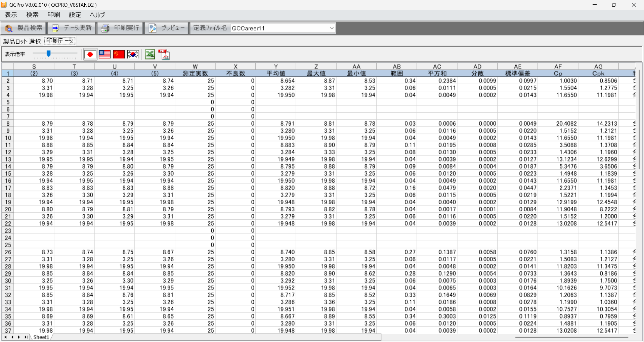Click the previous sheet navigation arrow
Screen dimensions: 644x342
pyautogui.click(x=12, y=337)
